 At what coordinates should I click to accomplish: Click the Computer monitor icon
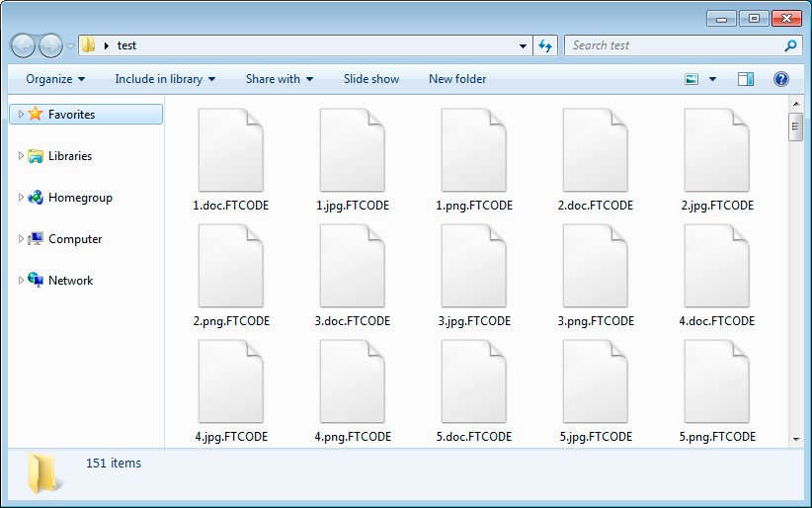click(x=36, y=238)
